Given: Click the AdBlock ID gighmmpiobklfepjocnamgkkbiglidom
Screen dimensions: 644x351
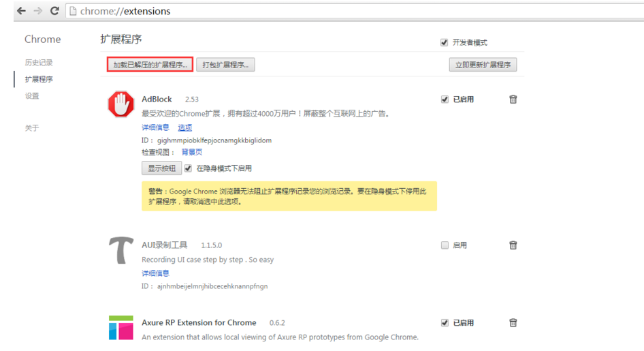Looking at the screenshot, I should point(214,140).
